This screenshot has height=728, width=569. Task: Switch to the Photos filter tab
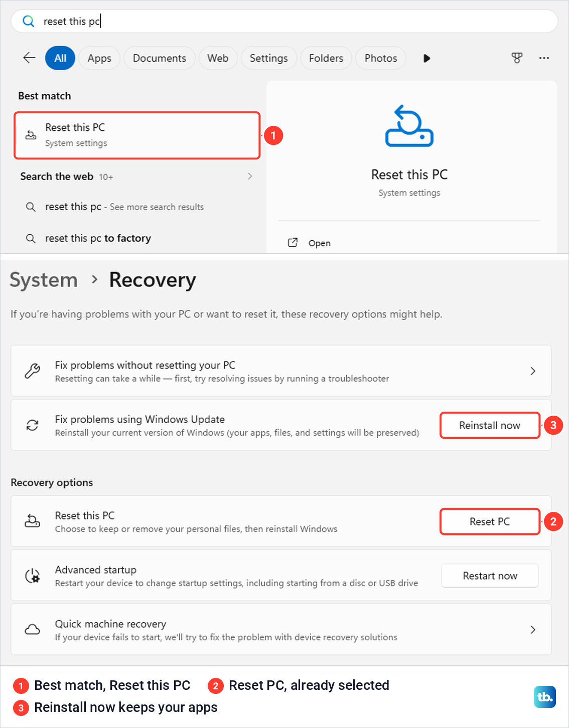(381, 58)
